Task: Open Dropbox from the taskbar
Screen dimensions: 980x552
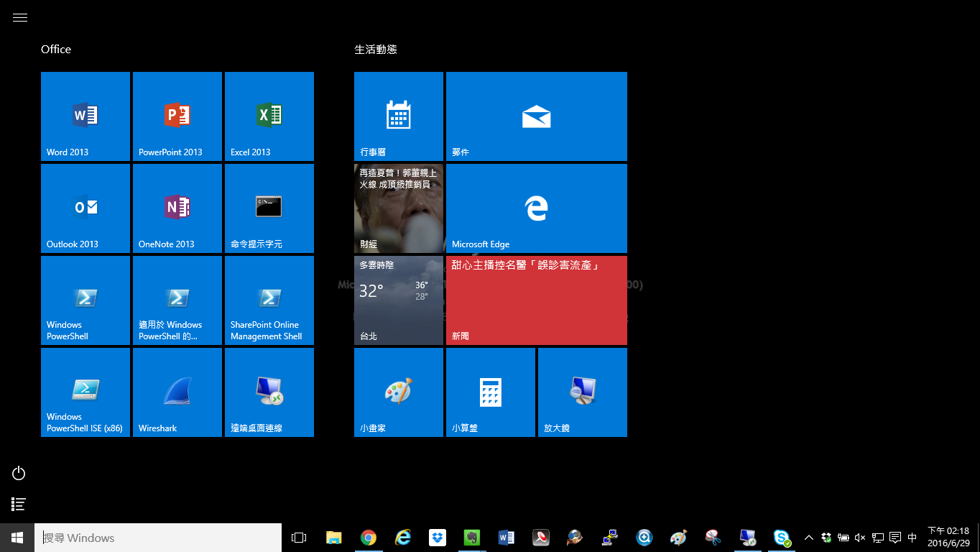Action: (438, 538)
